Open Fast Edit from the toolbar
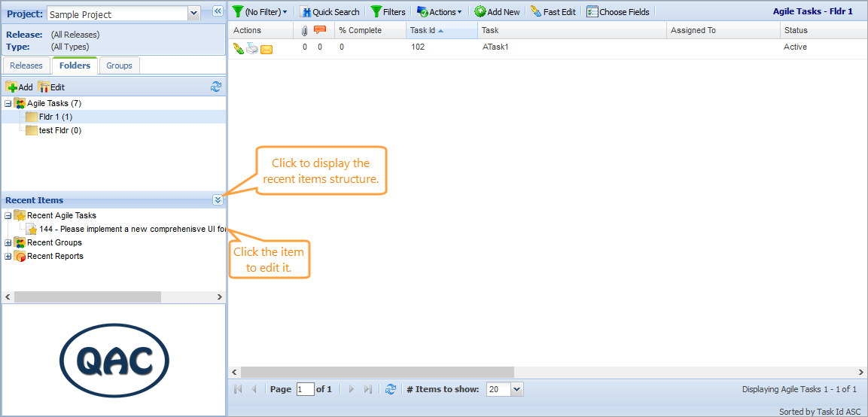The height and width of the screenshot is (417, 868). click(553, 12)
